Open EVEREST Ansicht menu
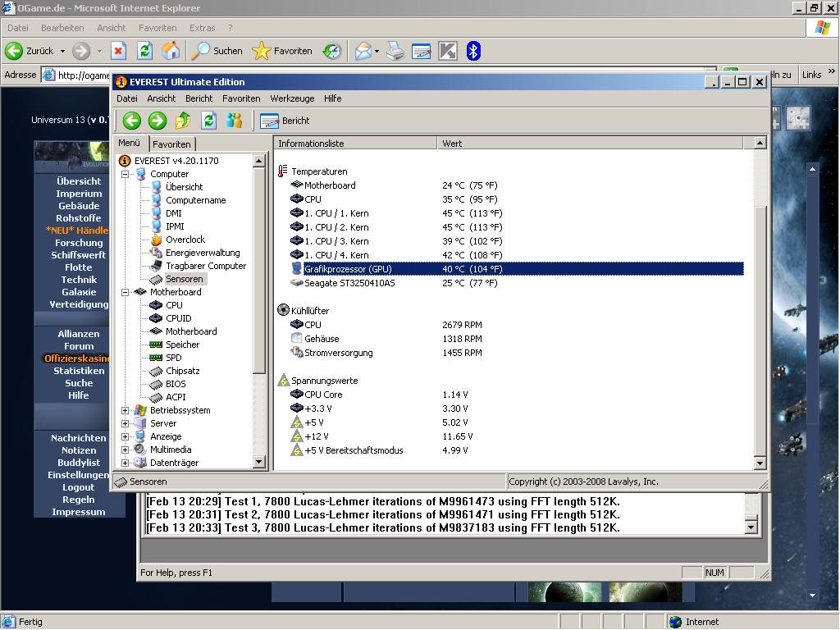Image resolution: width=840 pixels, height=630 pixels. (162, 98)
